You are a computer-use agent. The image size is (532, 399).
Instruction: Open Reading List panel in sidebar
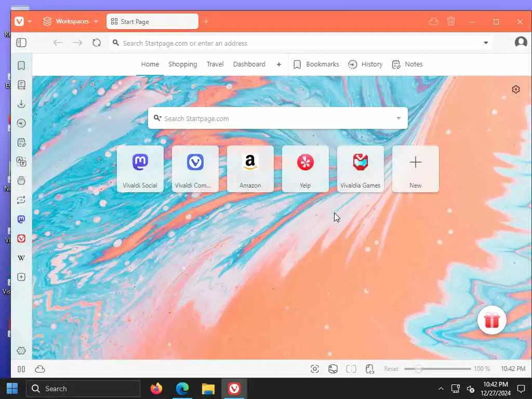point(21,85)
